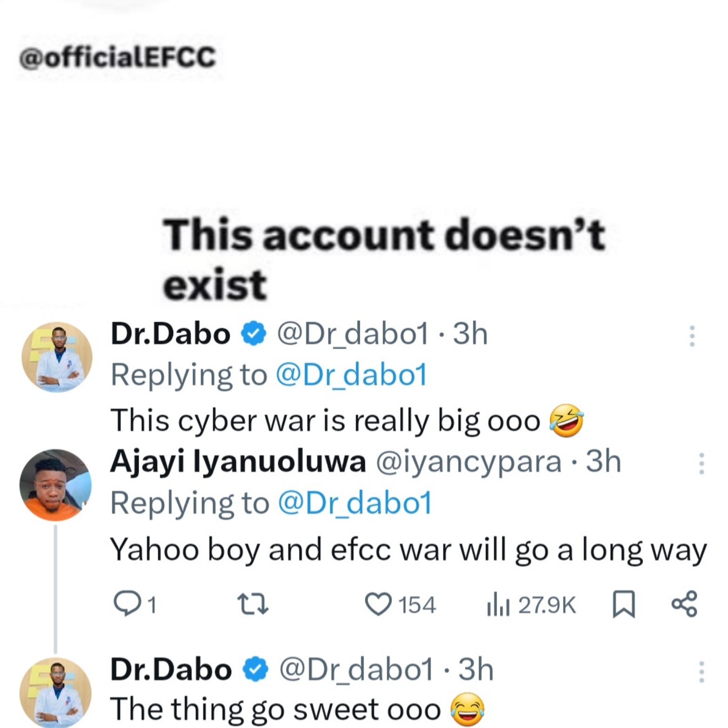Screen dimensions: 728x728
Task: Bookmark Ajayi Iyanuoluwa's tweet
Action: point(624,605)
